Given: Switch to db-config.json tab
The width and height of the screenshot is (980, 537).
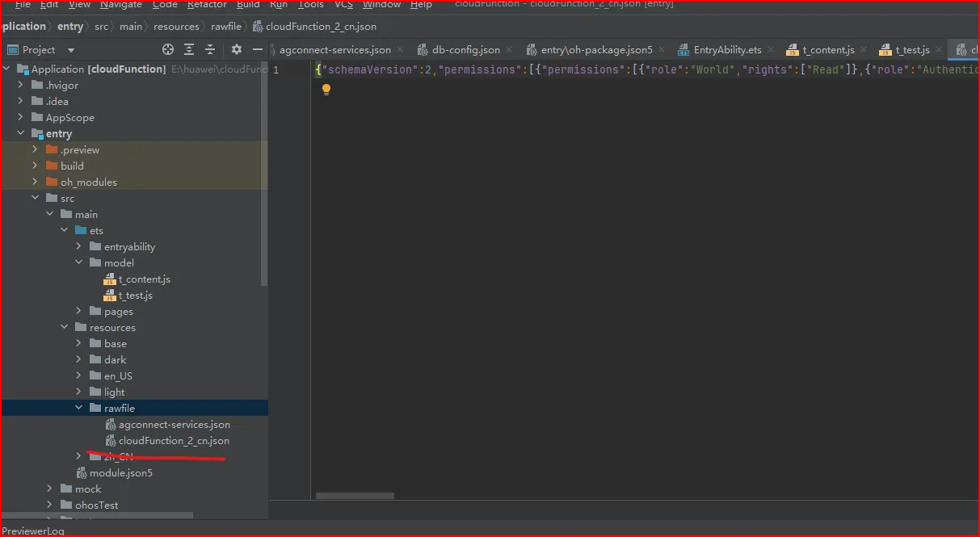Looking at the screenshot, I should [465, 50].
